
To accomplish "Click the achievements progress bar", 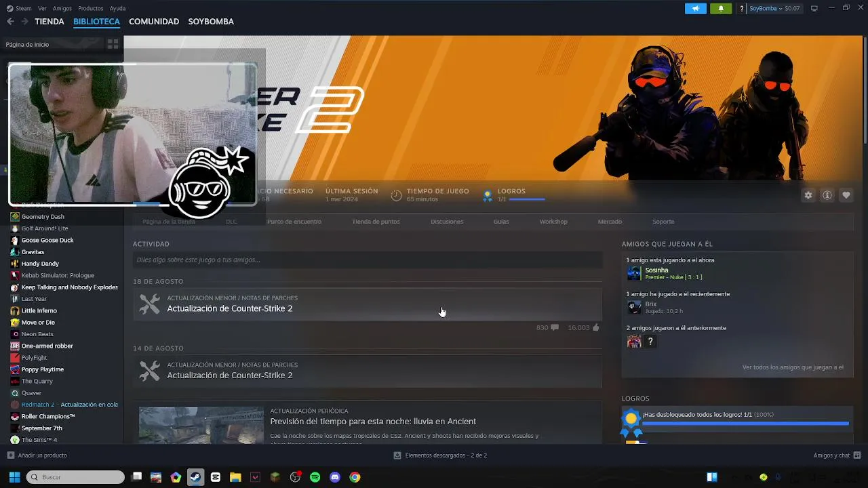I will pos(745,424).
